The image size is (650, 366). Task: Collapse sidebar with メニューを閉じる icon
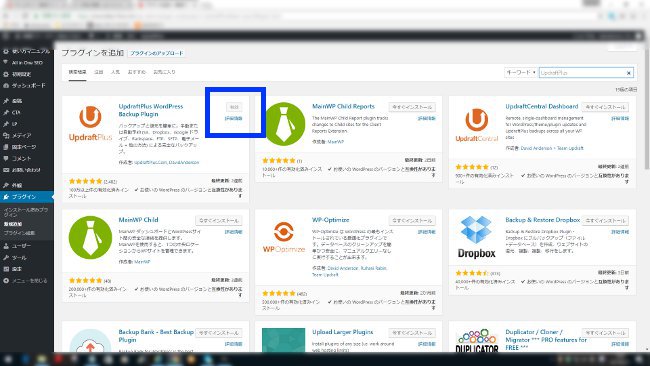click(6, 281)
